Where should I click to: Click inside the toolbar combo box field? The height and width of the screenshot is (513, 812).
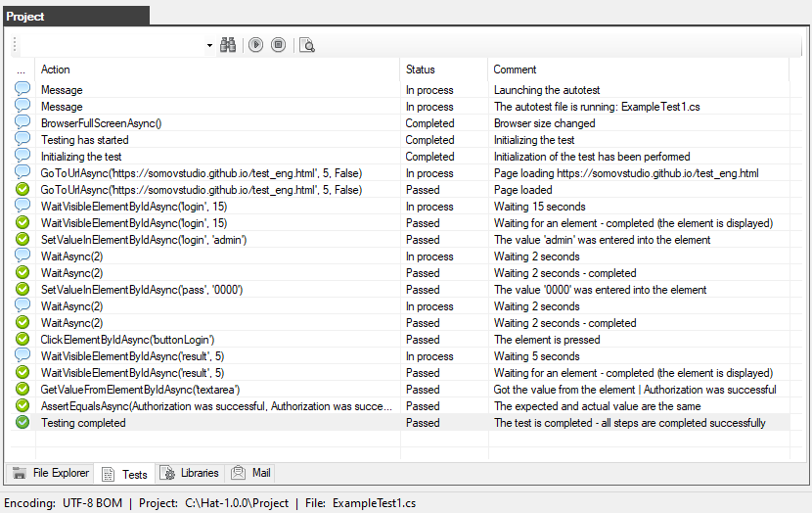point(113,46)
